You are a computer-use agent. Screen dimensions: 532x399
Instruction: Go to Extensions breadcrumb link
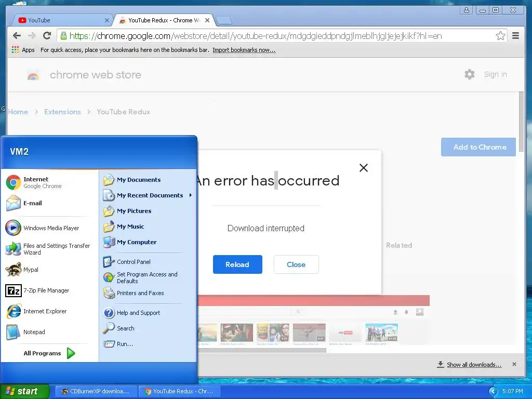62,112
